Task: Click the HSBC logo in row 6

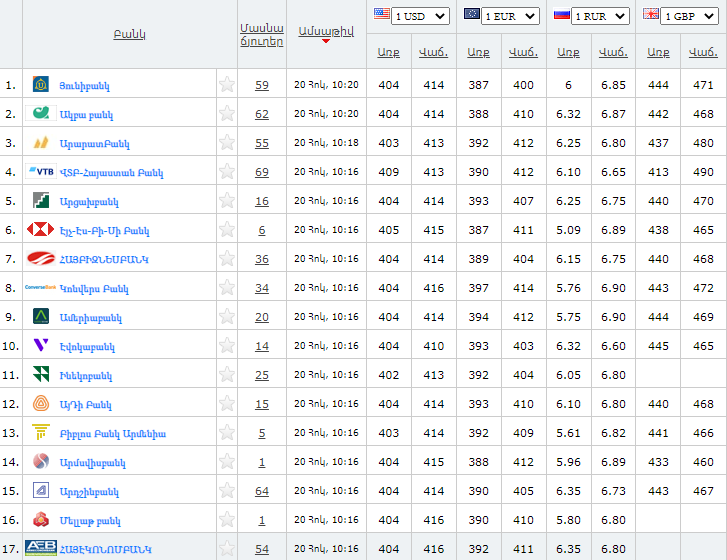Action: 41,230
